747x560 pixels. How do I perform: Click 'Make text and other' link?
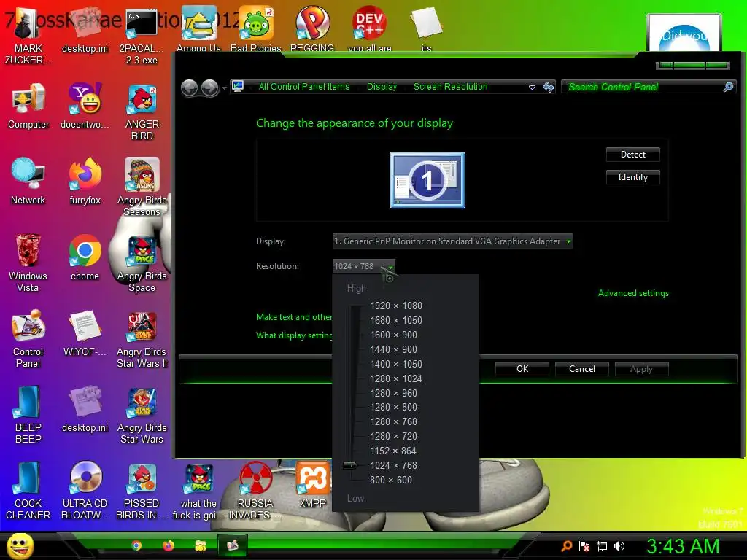294,317
